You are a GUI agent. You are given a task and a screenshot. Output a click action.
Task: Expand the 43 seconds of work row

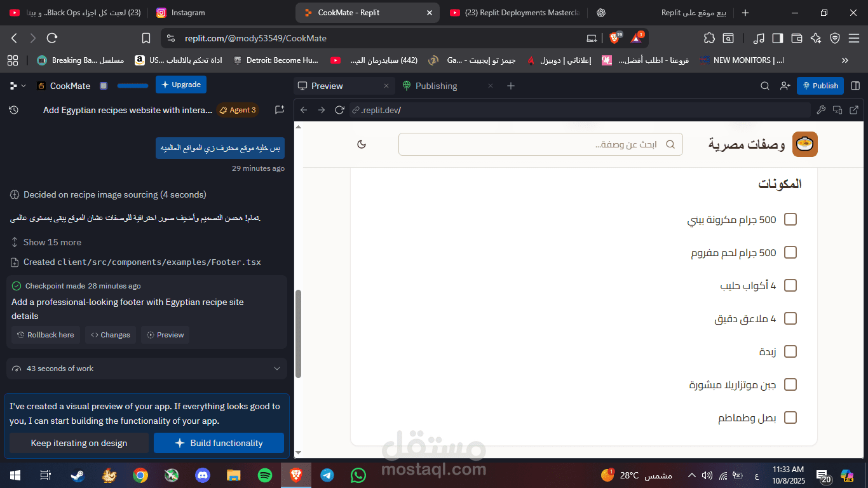pyautogui.click(x=146, y=369)
